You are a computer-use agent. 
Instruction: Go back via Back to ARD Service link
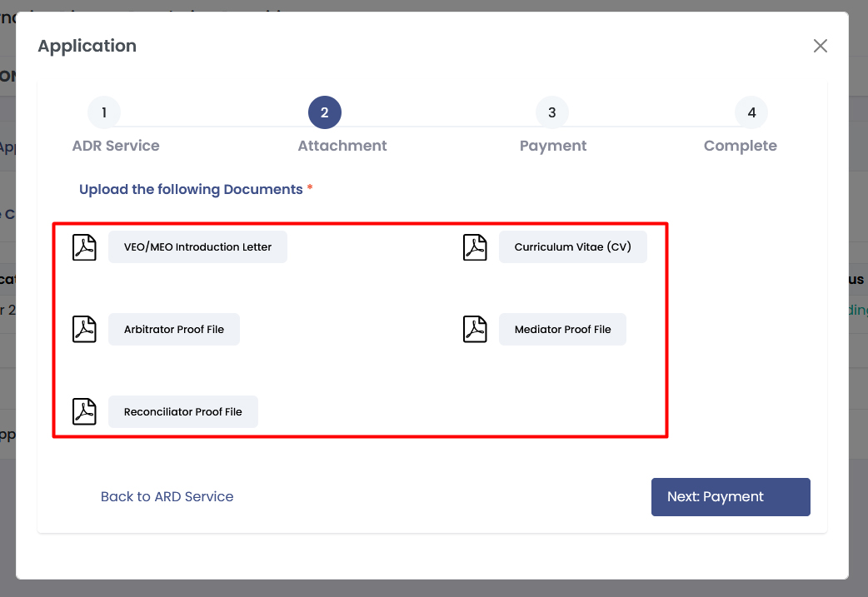(167, 497)
